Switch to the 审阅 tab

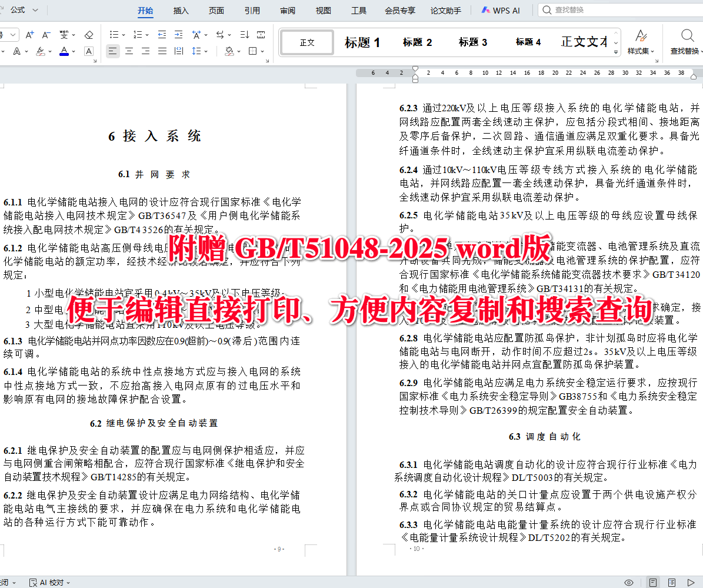click(x=288, y=11)
